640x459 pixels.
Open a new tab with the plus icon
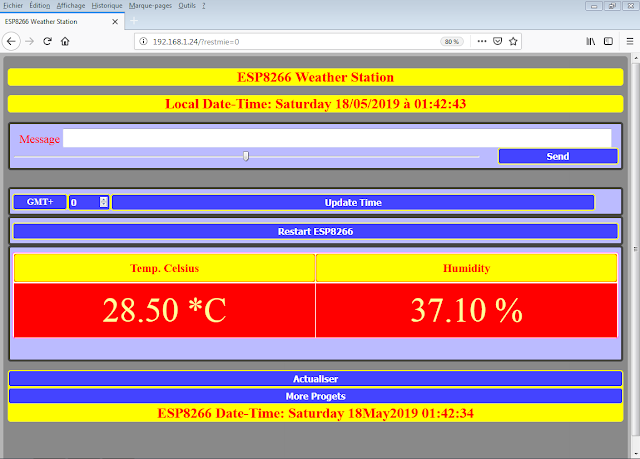coord(134,21)
